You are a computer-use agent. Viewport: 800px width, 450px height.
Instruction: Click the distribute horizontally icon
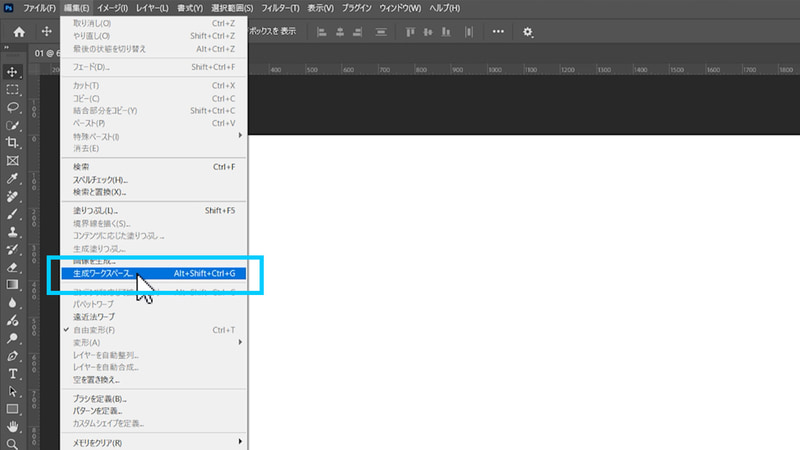(469, 32)
